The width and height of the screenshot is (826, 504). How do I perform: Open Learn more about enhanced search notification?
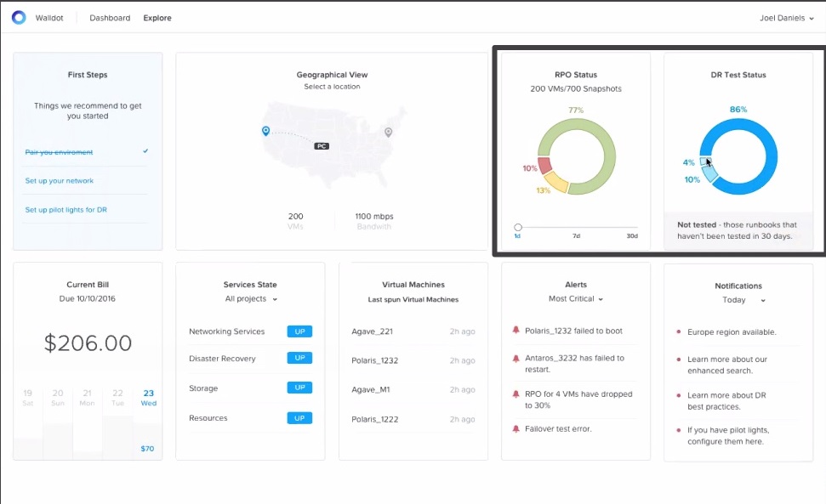727,365
